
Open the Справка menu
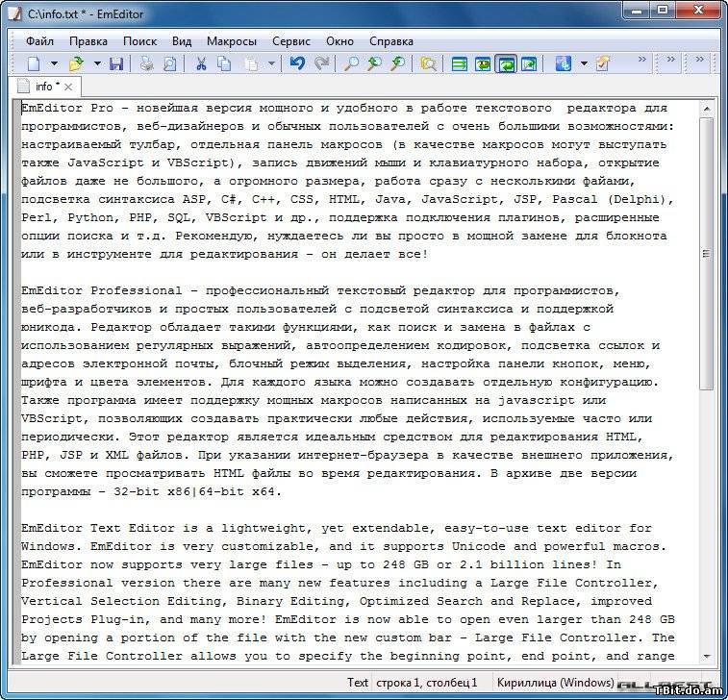coord(391,41)
